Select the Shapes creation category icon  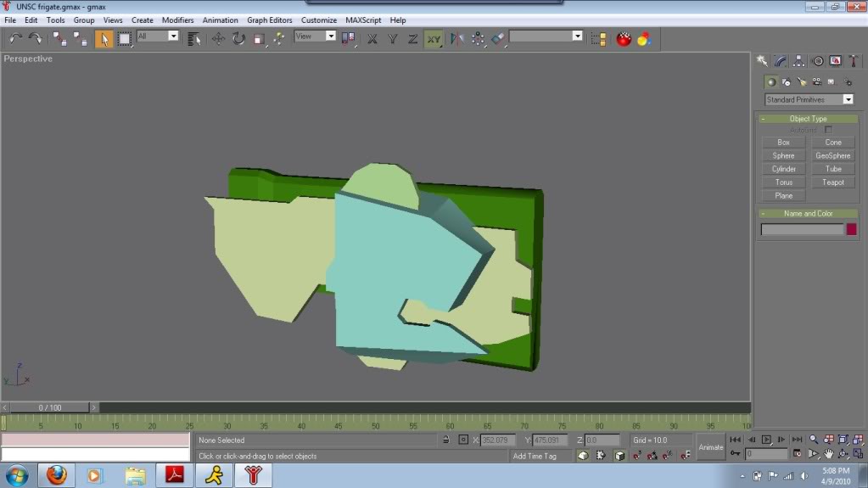tap(786, 82)
